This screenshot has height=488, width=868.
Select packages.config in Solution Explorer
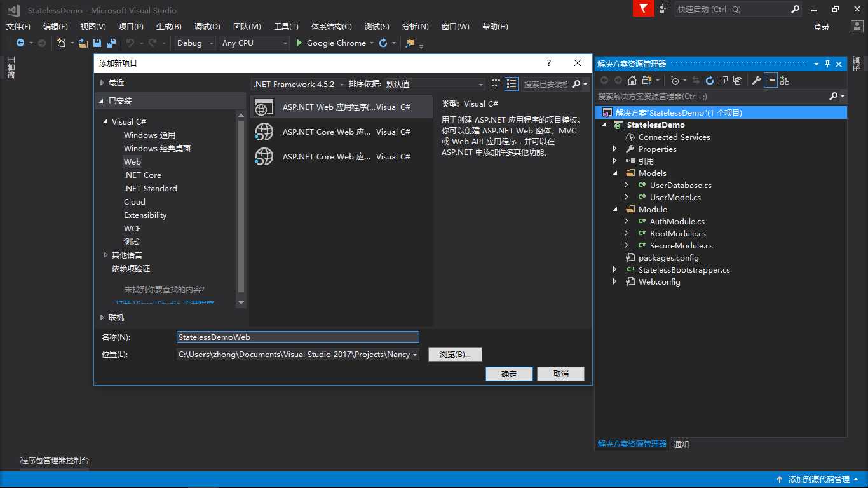click(668, 257)
